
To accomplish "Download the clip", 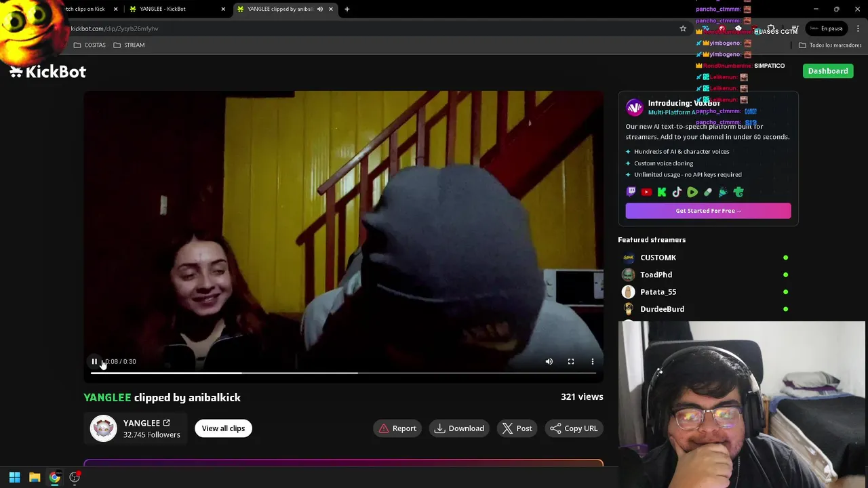I will (x=460, y=428).
